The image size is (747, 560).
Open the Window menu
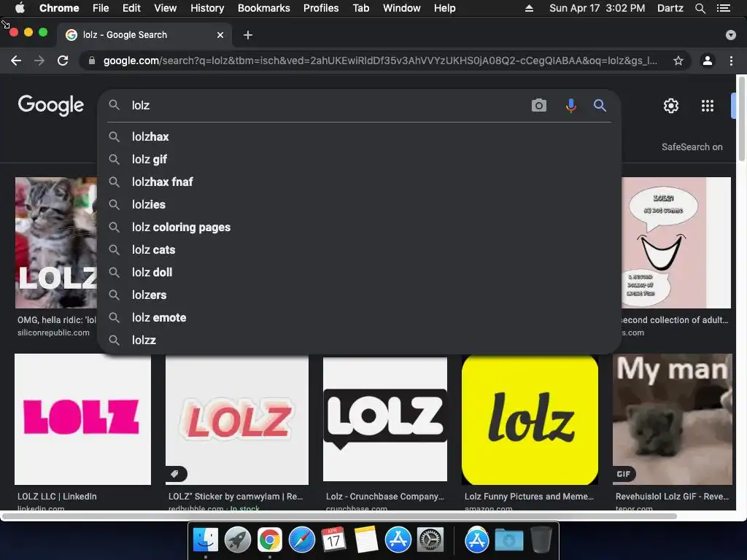click(402, 8)
